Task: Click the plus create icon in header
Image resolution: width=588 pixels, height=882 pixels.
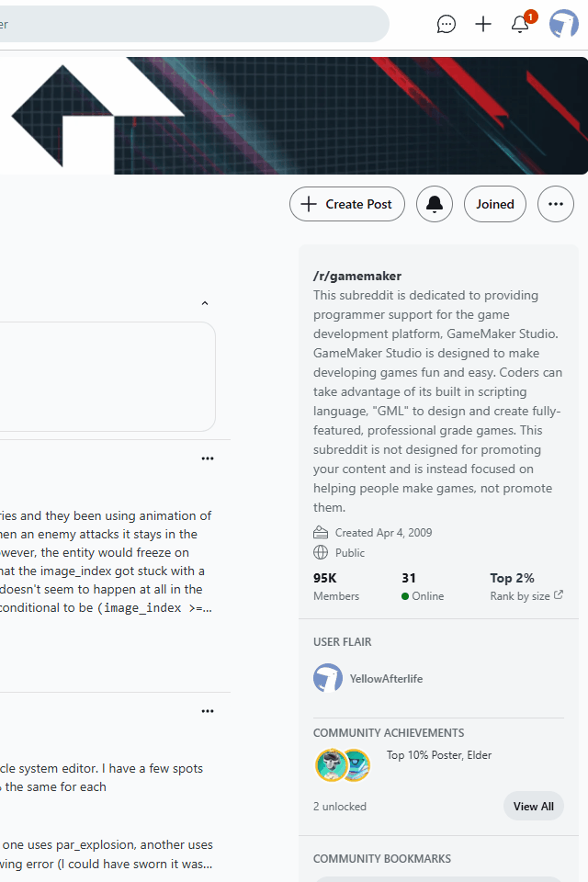Action: (x=483, y=24)
